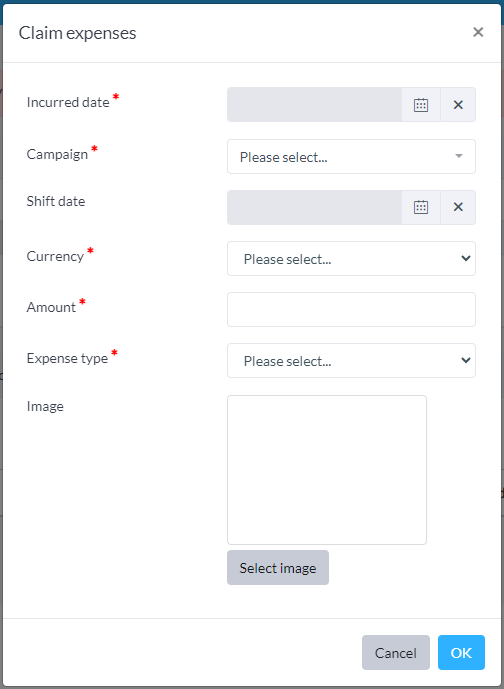Screen dimensions: 504x689
Task: Clear the Shift date value
Action: [458, 207]
